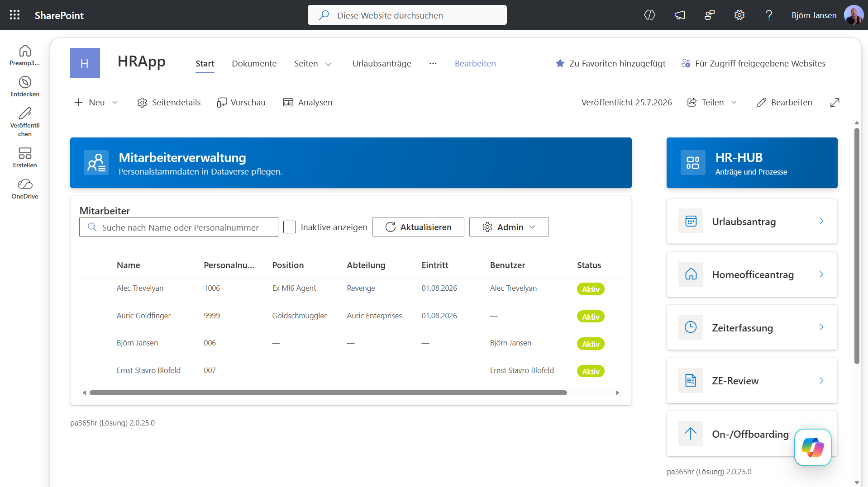Click the Urlaubsantrag calendar icon

(691, 221)
